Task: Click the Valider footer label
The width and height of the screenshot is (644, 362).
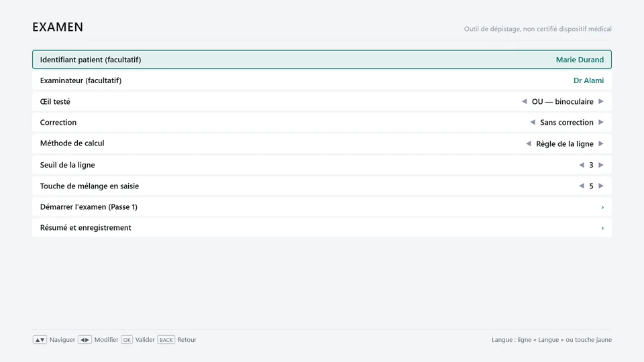Action: pos(145,340)
